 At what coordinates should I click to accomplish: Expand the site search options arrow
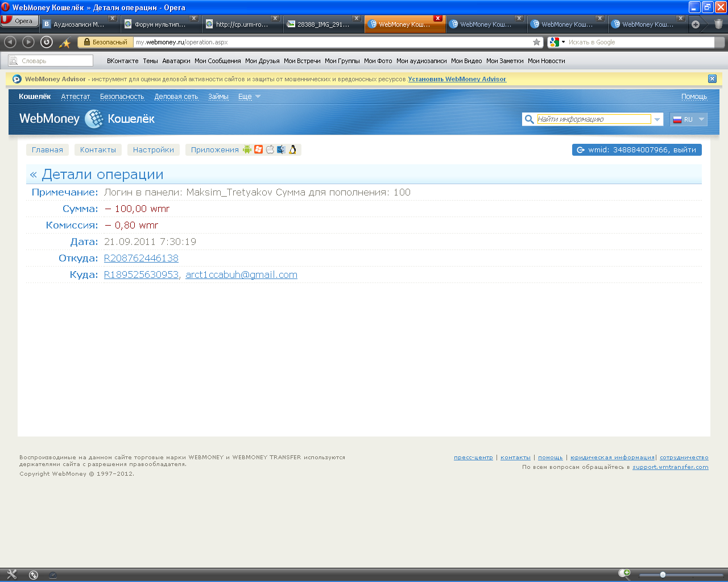click(x=657, y=119)
